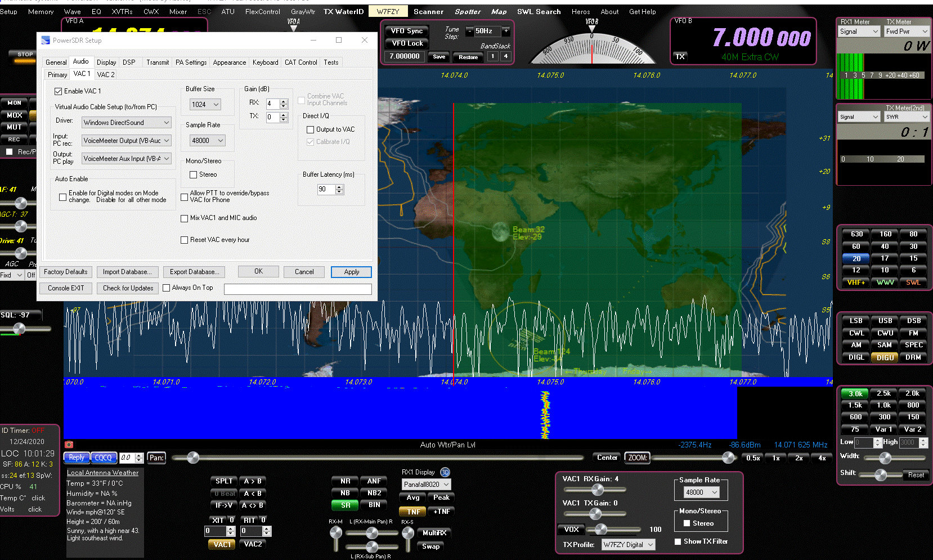Open the Primary audio sub-tab
The height and width of the screenshot is (560, 933).
point(57,74)
